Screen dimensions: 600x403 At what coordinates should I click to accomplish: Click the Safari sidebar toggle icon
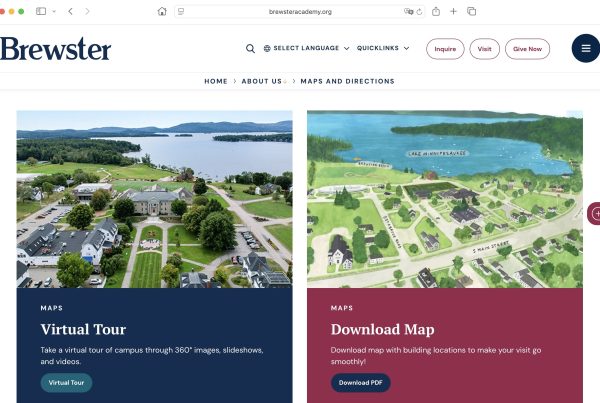(41, 11)
